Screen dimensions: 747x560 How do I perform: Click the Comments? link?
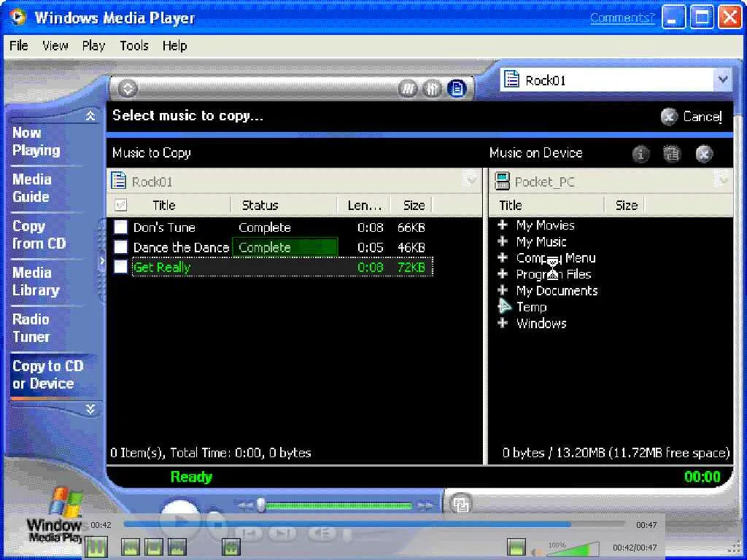pyautogui.click(x=622, y=17)
